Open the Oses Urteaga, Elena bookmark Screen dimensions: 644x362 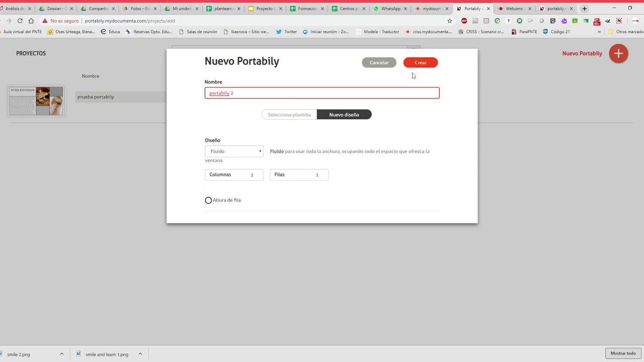point(71,32)
